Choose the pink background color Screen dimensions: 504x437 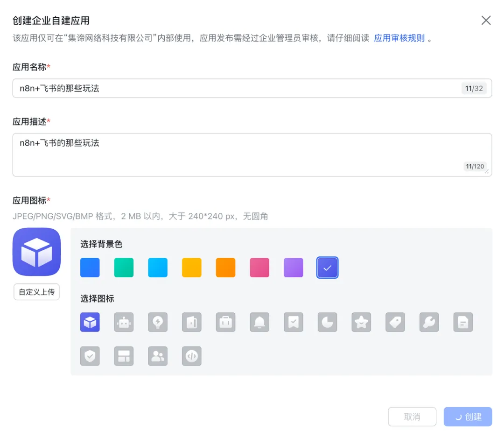point(259,268)
